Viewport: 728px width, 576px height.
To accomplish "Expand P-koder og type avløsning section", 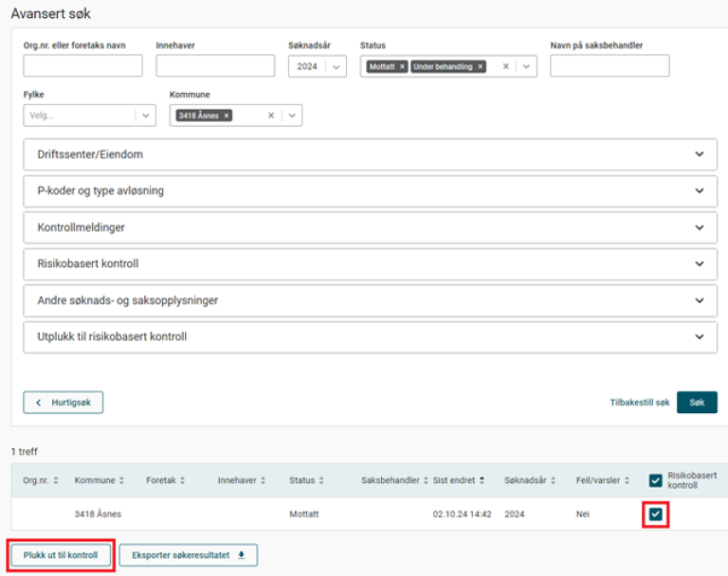I will 700,190.
